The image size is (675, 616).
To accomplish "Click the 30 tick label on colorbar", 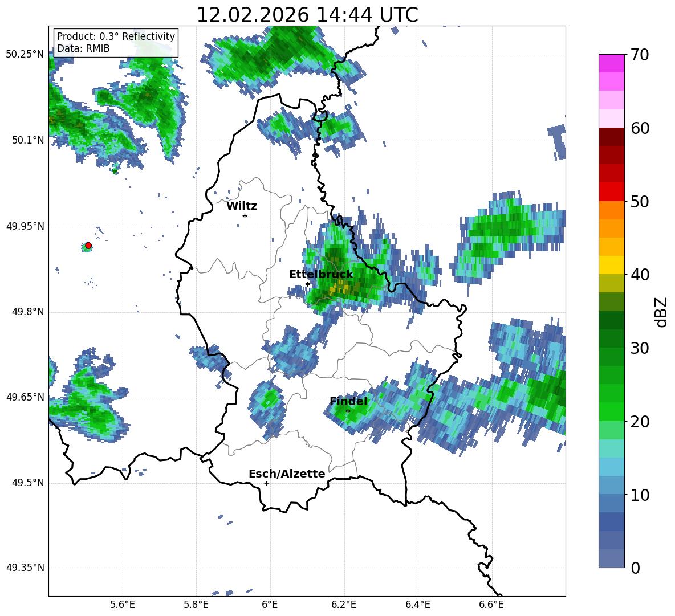I will 639,348.
